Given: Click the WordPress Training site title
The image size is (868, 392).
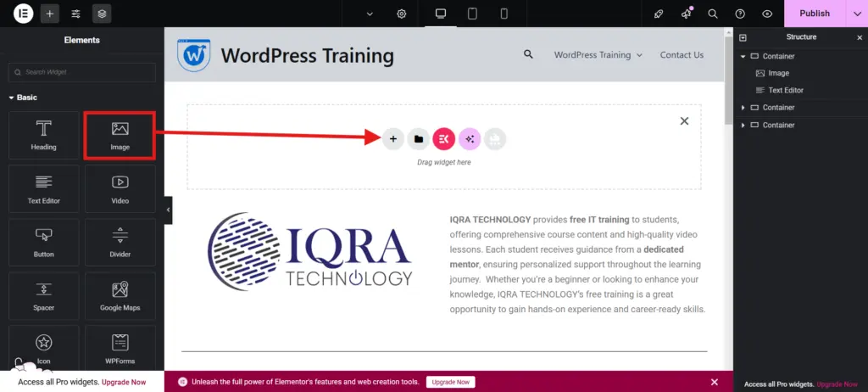Looking at the screenshot, I should 307,55.
